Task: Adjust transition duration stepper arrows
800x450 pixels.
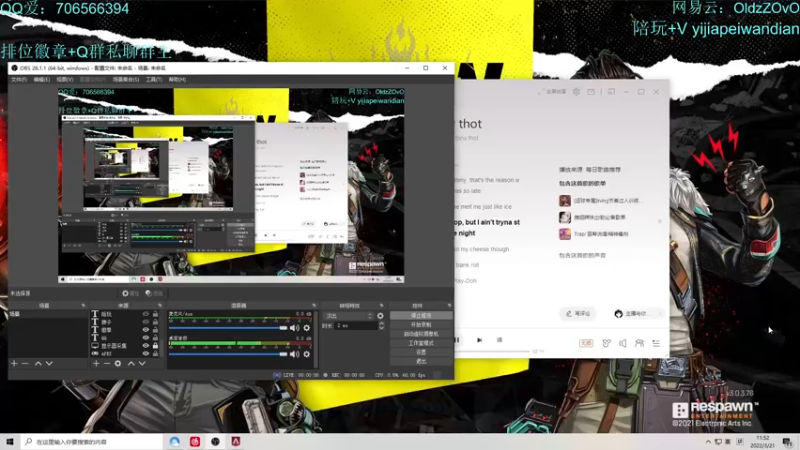Action: coord(381,326)
